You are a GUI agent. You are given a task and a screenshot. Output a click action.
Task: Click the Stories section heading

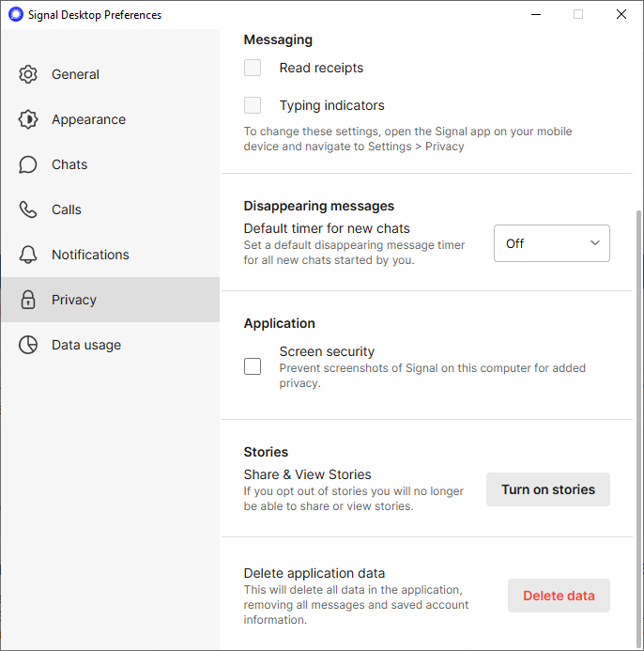[266, 452]
